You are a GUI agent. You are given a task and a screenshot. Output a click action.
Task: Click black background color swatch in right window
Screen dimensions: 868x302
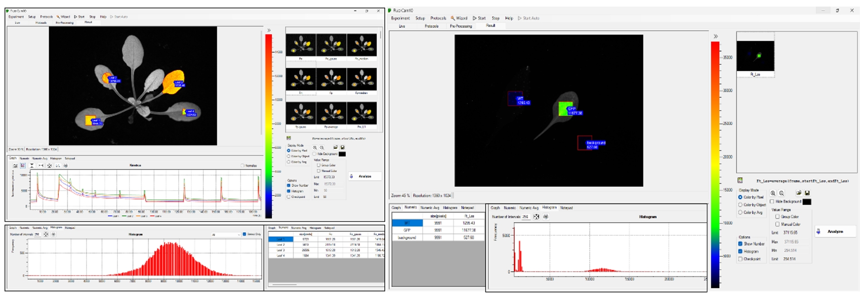point(807,202)
